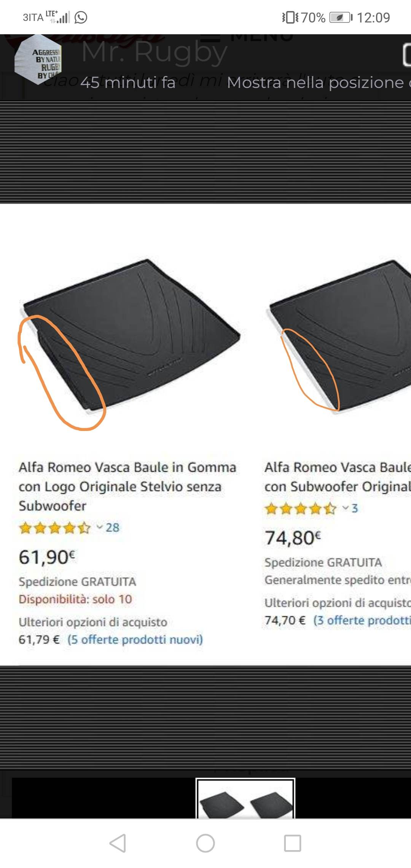Tap the Android back navigation triangle
Screen dimensions: 411x868
118,843
